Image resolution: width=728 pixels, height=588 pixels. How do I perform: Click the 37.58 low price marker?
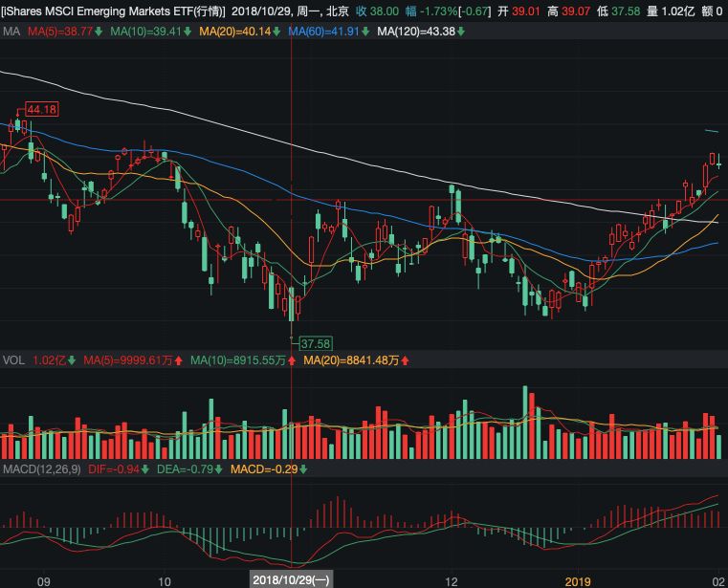[316, 344]
